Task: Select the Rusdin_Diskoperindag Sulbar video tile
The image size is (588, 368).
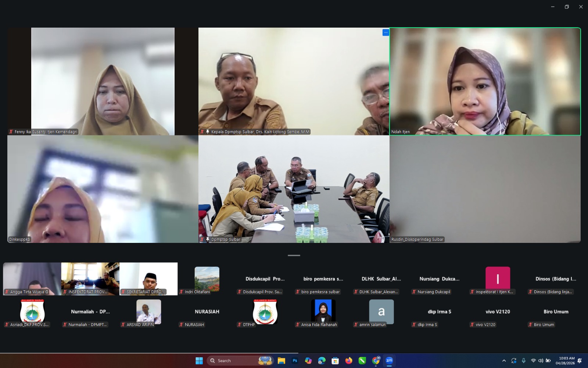Action: [485, 189]
